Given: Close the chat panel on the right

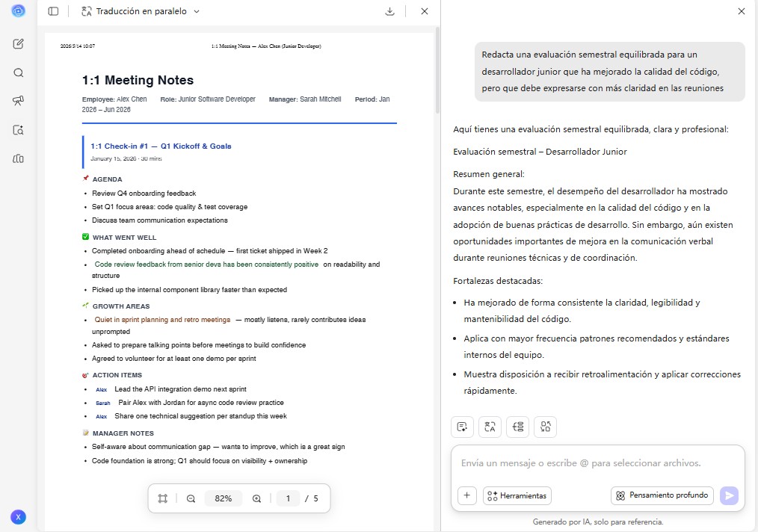Looking at the screenshot, I should pos(741,11).
